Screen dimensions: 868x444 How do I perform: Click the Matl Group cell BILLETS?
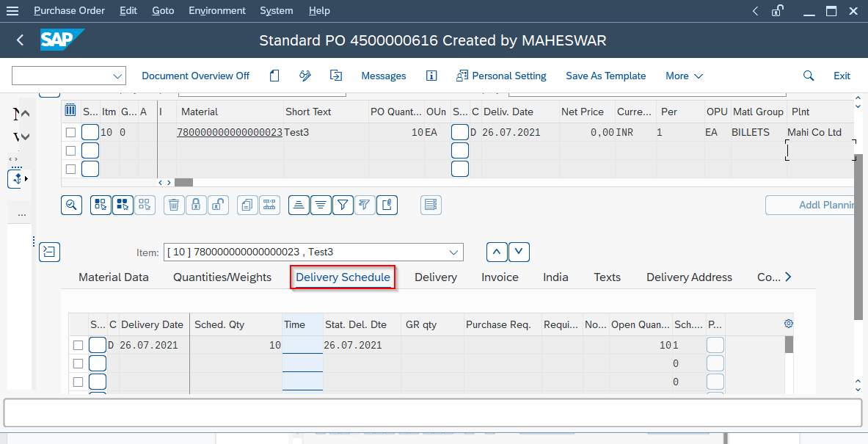(759, 132)
